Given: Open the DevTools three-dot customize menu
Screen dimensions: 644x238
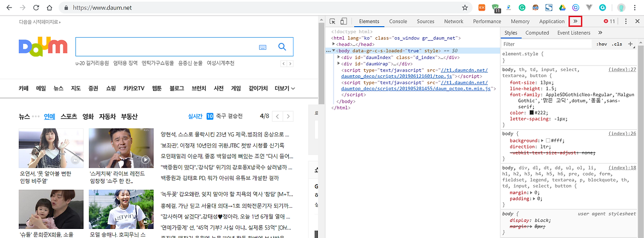Looking at the screenshot, I should point(626,21).
